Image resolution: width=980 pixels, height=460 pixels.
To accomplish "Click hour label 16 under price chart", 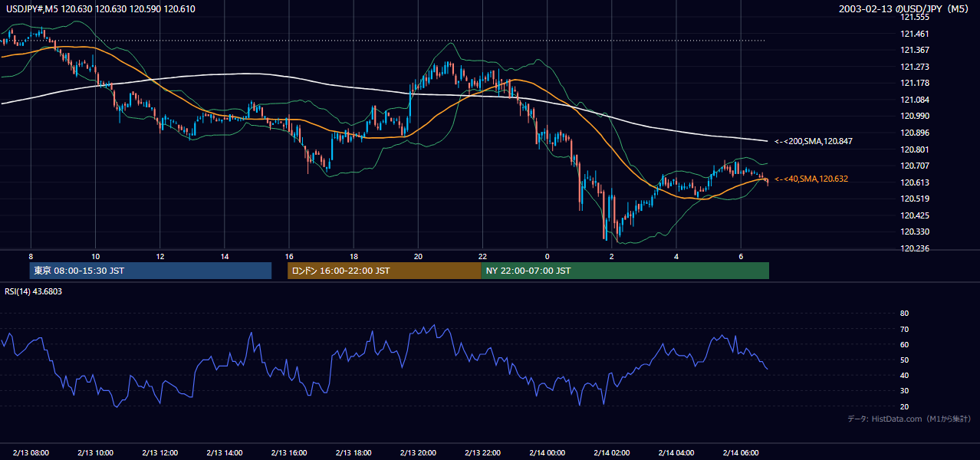I will pyautogui.click(x=289, y=256).
